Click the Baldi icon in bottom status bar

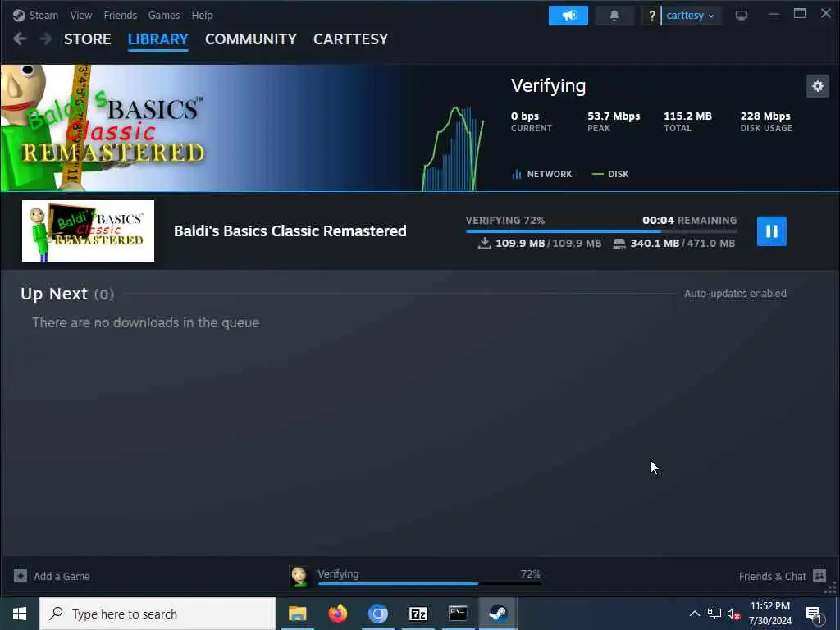pos(299,577)
